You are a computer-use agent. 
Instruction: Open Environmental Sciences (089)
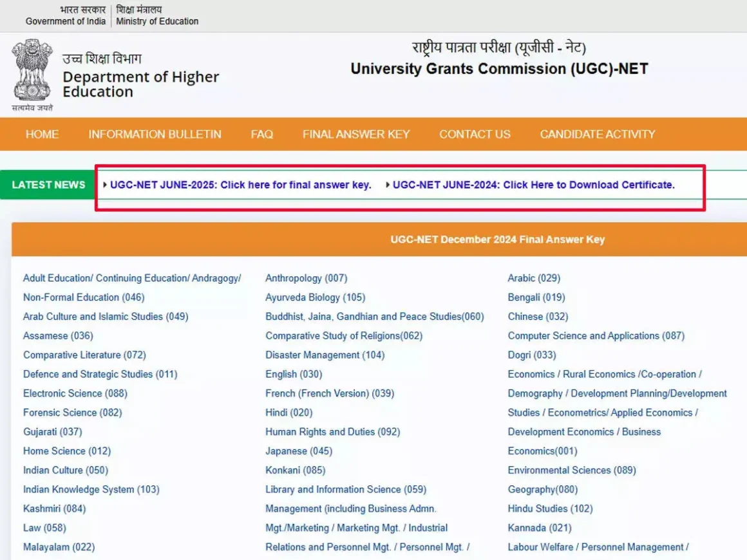click(572, 470)
